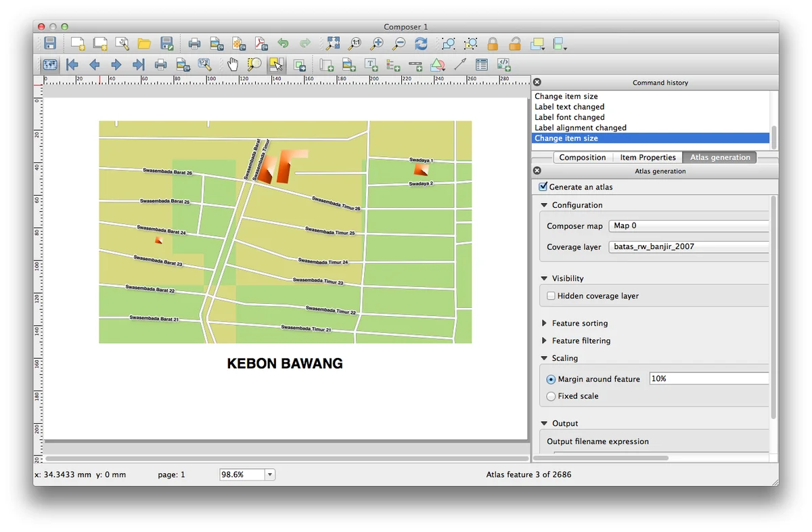Enable the Hidden coverage layer checkbox
This screenshot has height=532, width=812.
551,296
